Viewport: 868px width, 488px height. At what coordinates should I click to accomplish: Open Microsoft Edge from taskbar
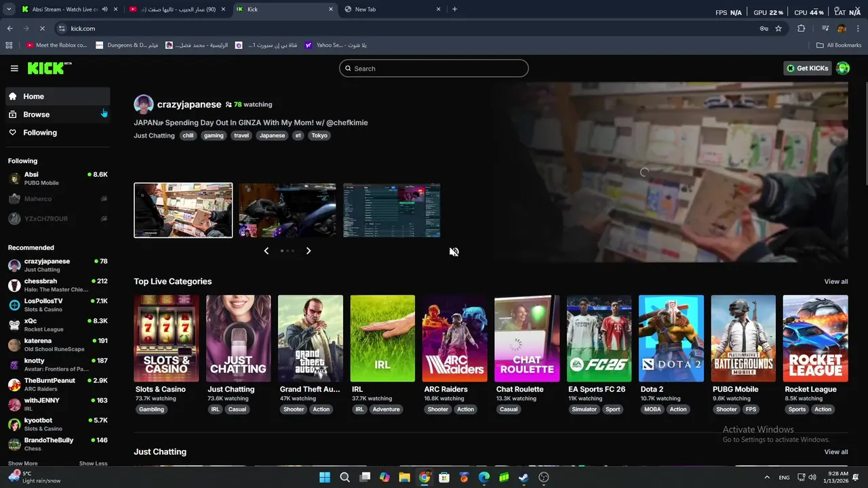pos(484,477)
